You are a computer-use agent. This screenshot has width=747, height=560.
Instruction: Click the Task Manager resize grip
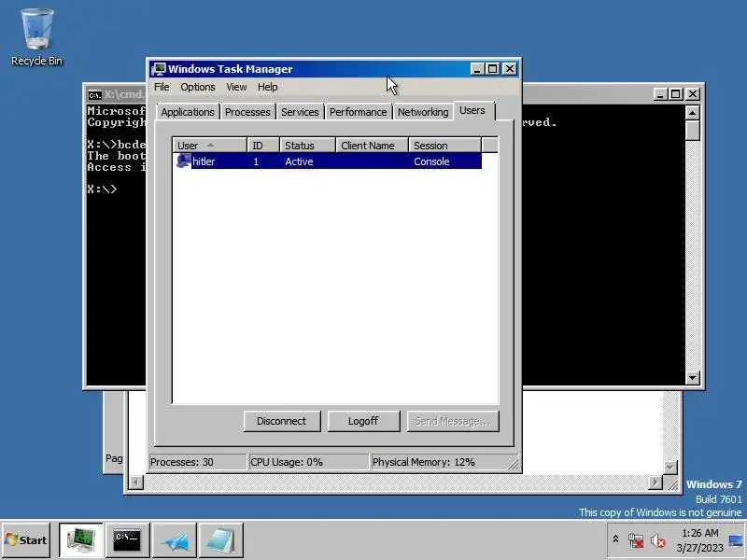click(x=513, y=464)
